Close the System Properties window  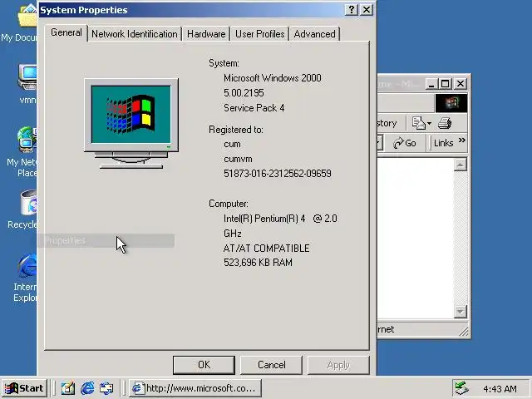367,9
